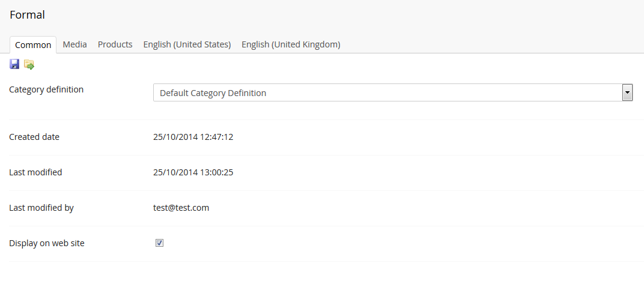The height and width of the screenshot is (287, 644).
Task: Click the Last modified label
Action: [35, 172]
